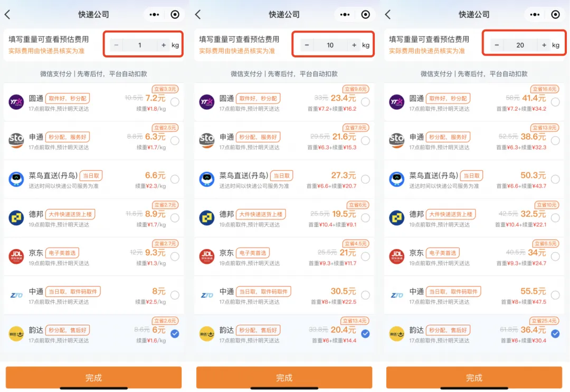Viewport: 570px width, 392px height.
Task: Increase weight with plus in the 20 kg panel
Action: point(544,45)
